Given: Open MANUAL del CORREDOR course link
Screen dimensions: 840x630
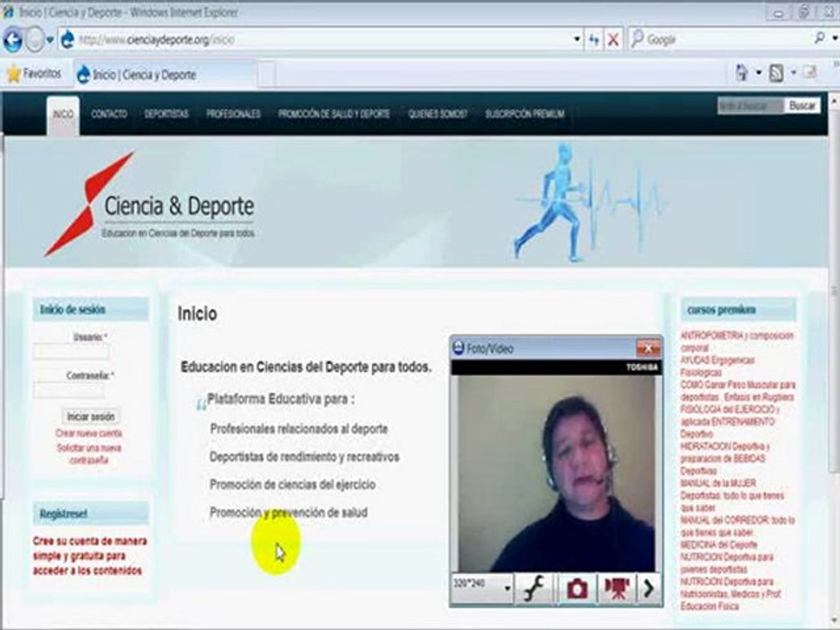Looking at the screenshot, I should click(x=738, y=526).
